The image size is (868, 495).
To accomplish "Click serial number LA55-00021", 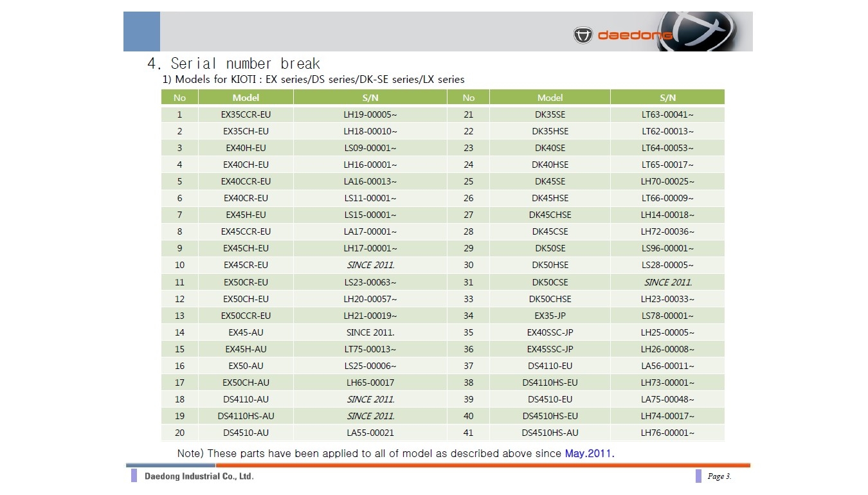I will click(370, 433).
